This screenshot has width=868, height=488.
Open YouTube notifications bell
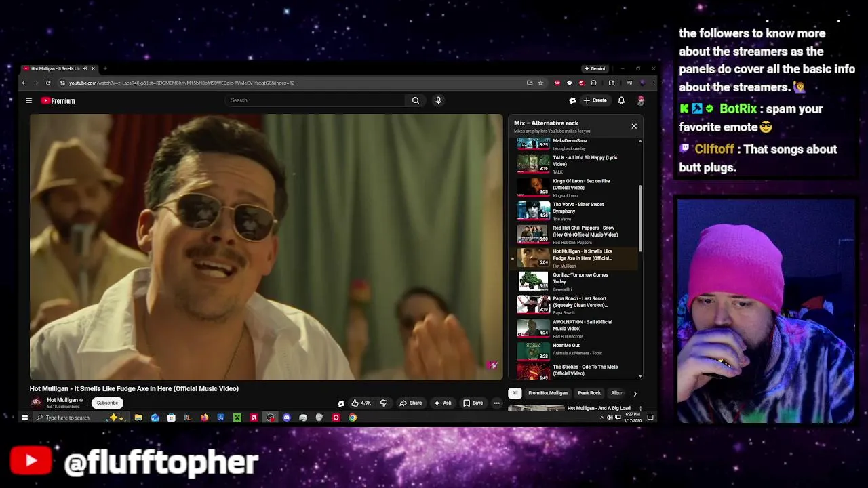621,100
